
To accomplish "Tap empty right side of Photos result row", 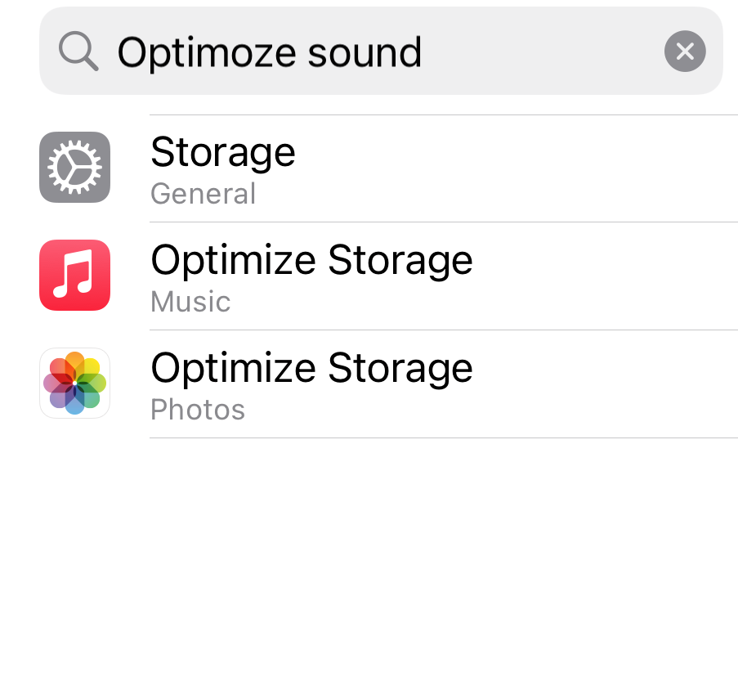I will (612, 384).
